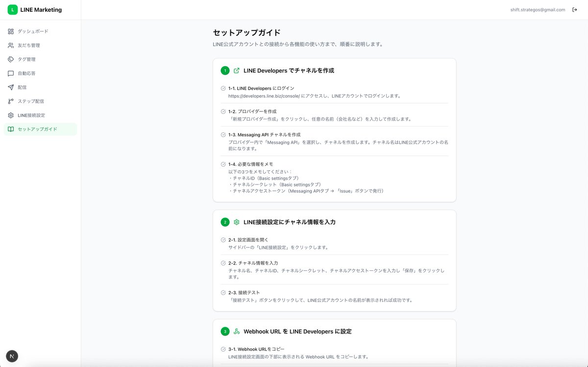Click the tag icon for タグ管理
This screenshot has width=588, height=367.
pos(11,59)
